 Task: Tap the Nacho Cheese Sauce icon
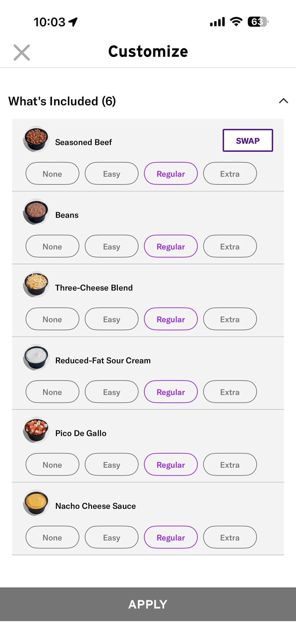tap(36, 503)
